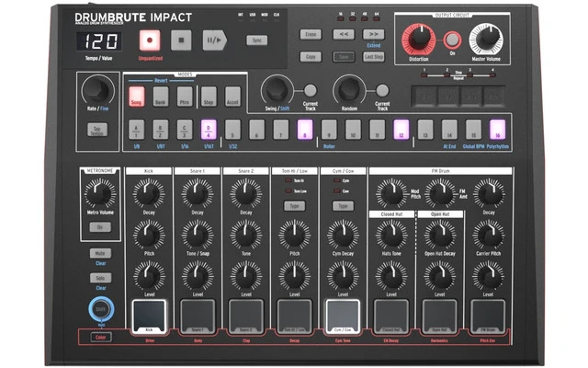Click the Copy button
The width and height of the screenshot is (588, 368).
point(311,57)
